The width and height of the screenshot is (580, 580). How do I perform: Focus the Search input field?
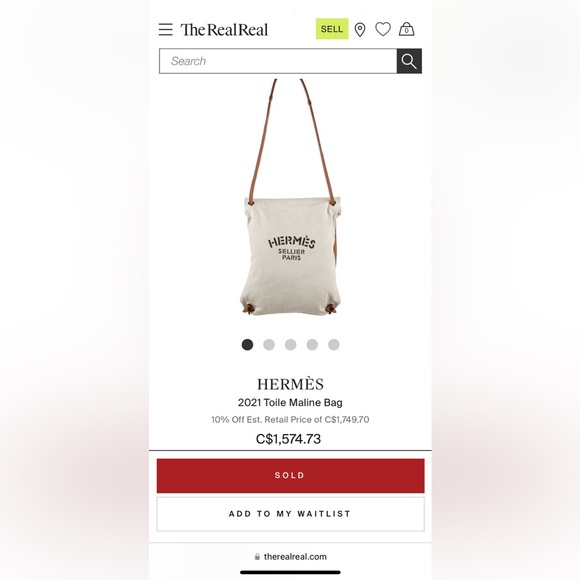point(278,61)
